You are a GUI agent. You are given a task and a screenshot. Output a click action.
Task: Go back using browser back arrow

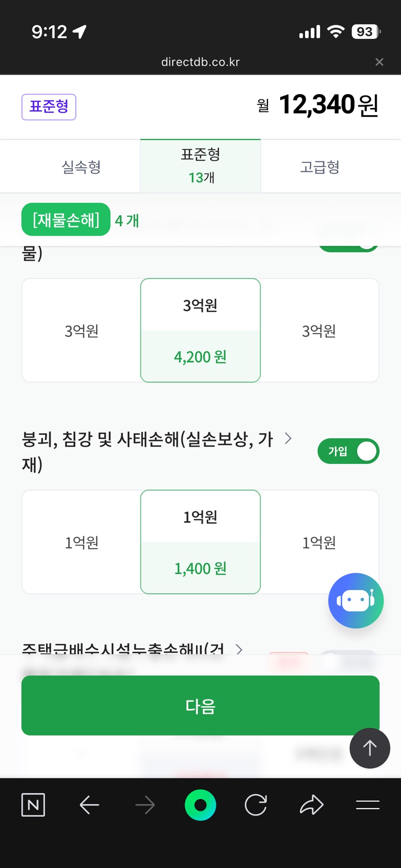[x=89, y=805]
